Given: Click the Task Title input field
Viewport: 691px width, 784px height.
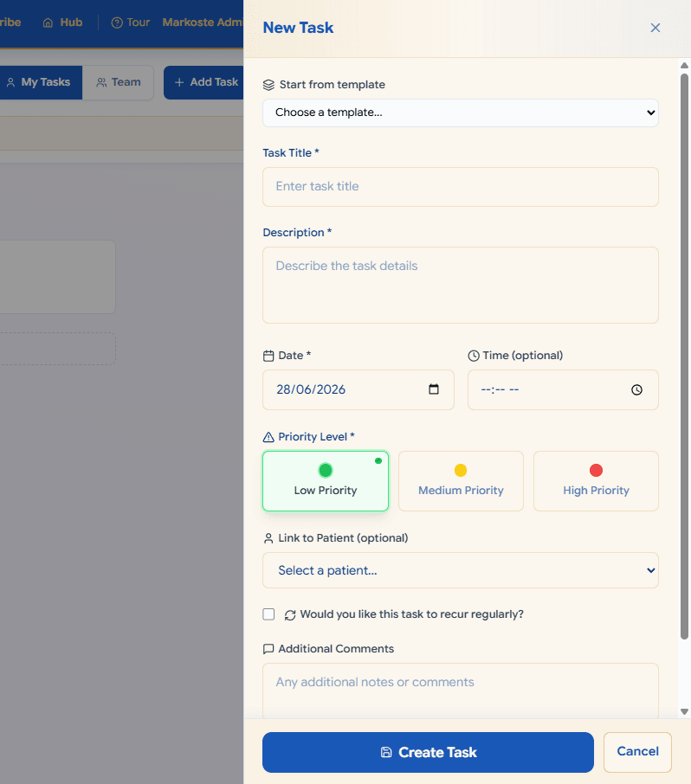Looking at the screenshot, I should 461,187.
